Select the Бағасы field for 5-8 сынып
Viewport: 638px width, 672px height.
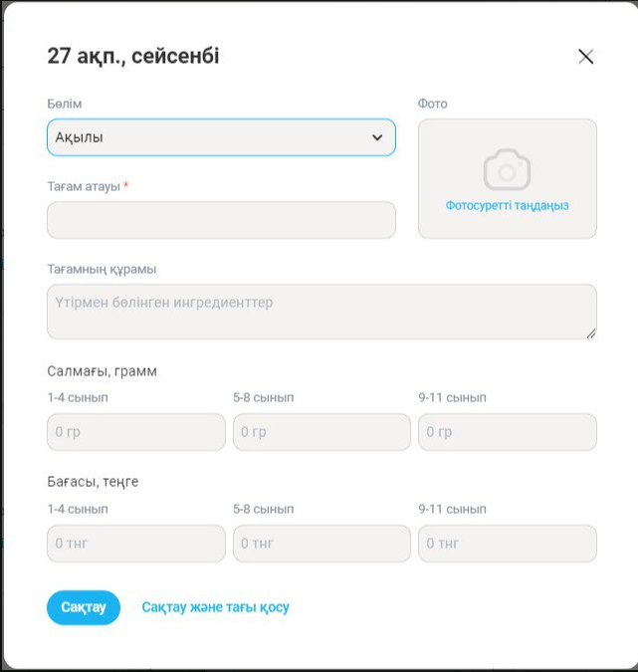(x=320, y=544)
